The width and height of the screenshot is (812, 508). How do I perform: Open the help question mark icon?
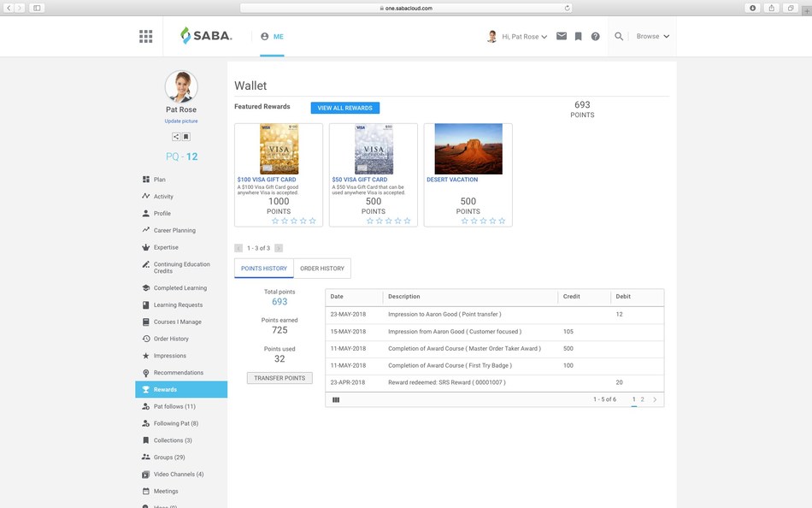click(596, 36)
